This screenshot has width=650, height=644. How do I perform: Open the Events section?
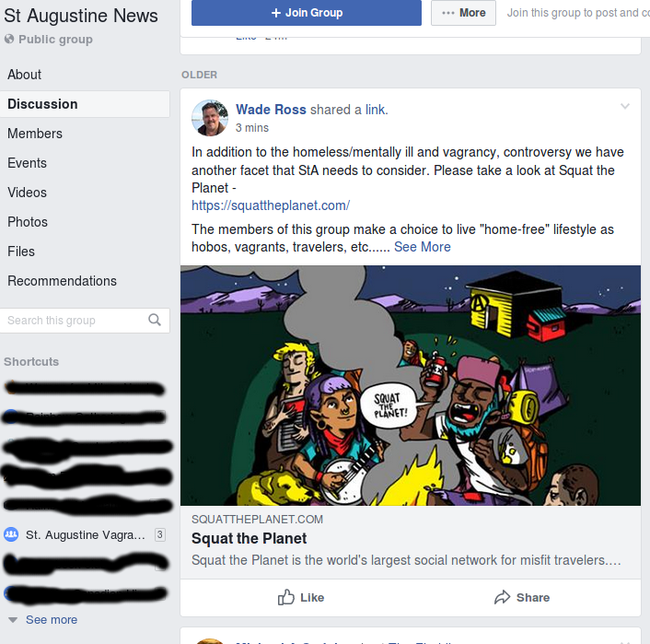pos(27,163)
